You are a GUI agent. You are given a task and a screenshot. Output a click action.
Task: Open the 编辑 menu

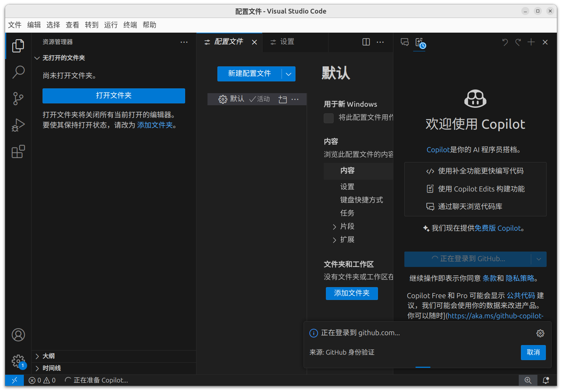point(34,25)
